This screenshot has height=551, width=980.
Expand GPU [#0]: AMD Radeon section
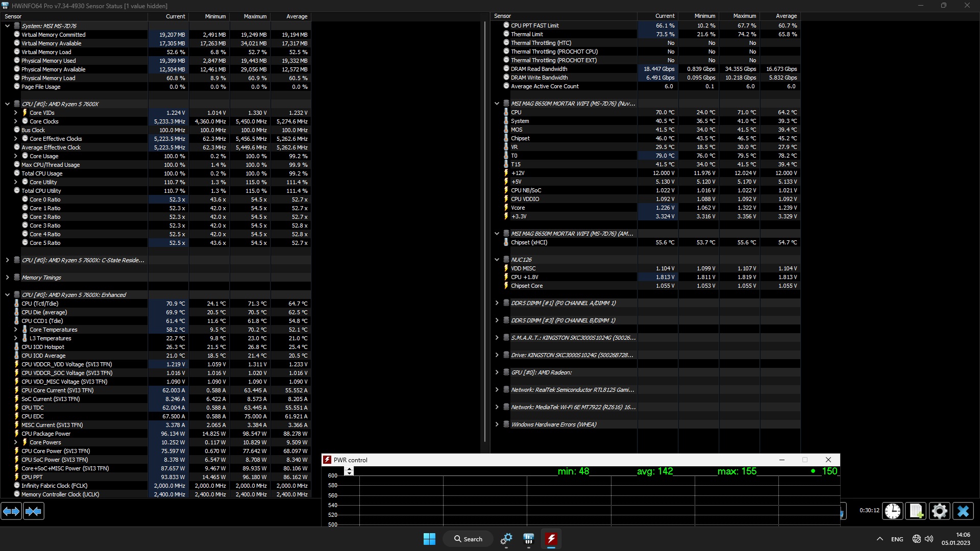click(x=497, y=372)
